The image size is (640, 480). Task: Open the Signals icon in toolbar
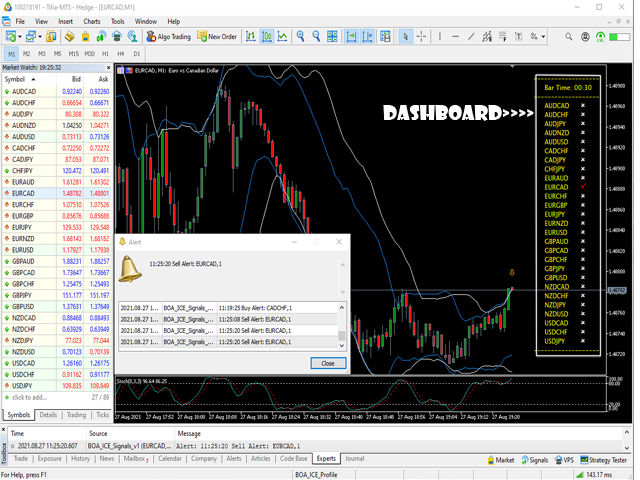[101, 37]
